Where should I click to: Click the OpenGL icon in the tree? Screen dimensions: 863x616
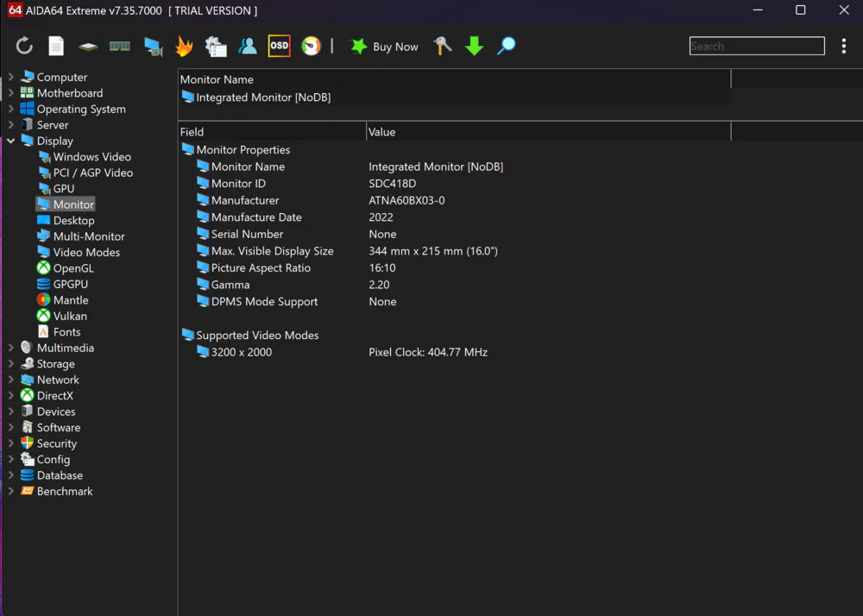pyautogui.click(x=43, y=267)
